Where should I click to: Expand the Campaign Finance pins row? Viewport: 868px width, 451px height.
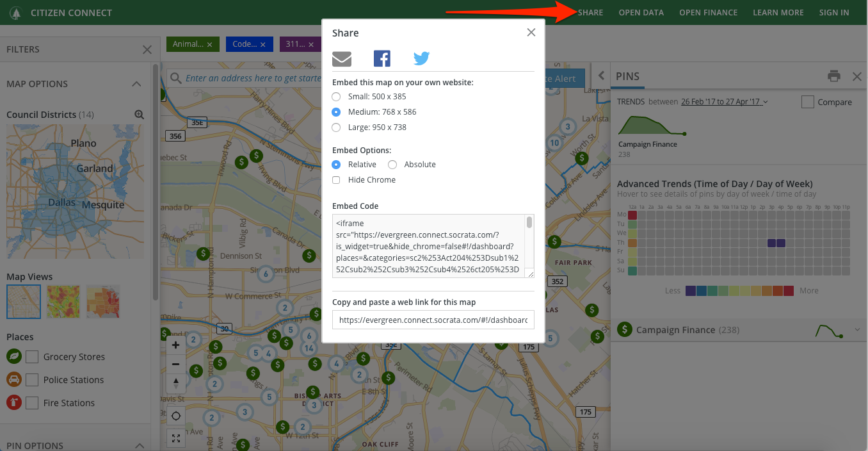pyautogui.click(x=858, y=331)
